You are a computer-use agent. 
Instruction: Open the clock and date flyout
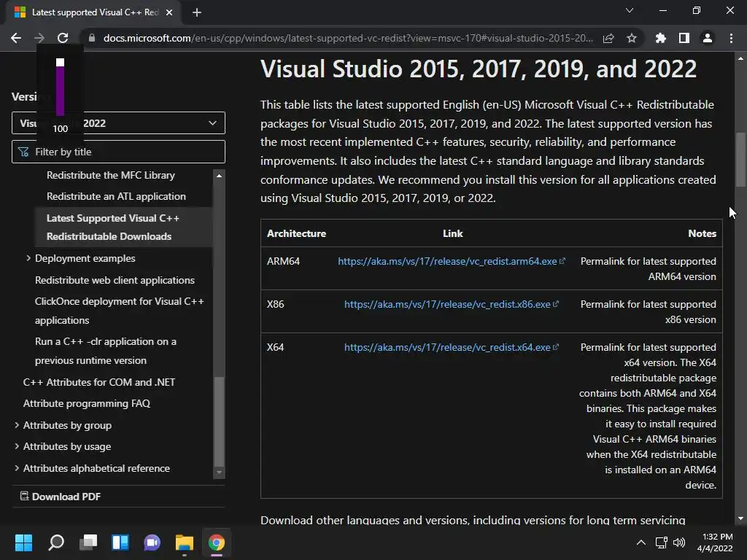click(715, 542)
